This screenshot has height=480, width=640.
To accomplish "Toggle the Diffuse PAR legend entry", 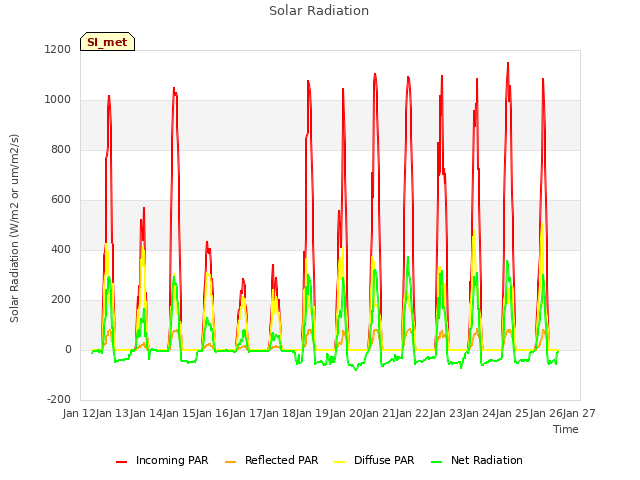I will (374, 460).
